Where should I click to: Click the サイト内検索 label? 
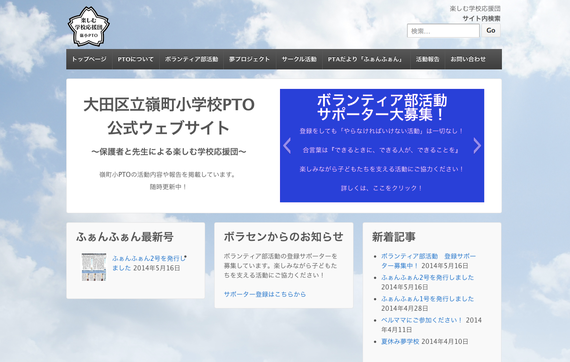point(481,19)
